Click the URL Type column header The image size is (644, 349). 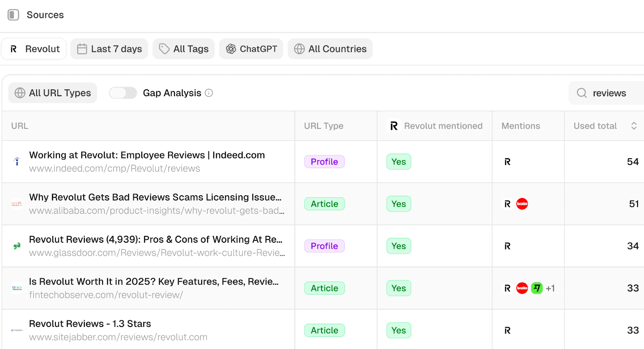324,126
